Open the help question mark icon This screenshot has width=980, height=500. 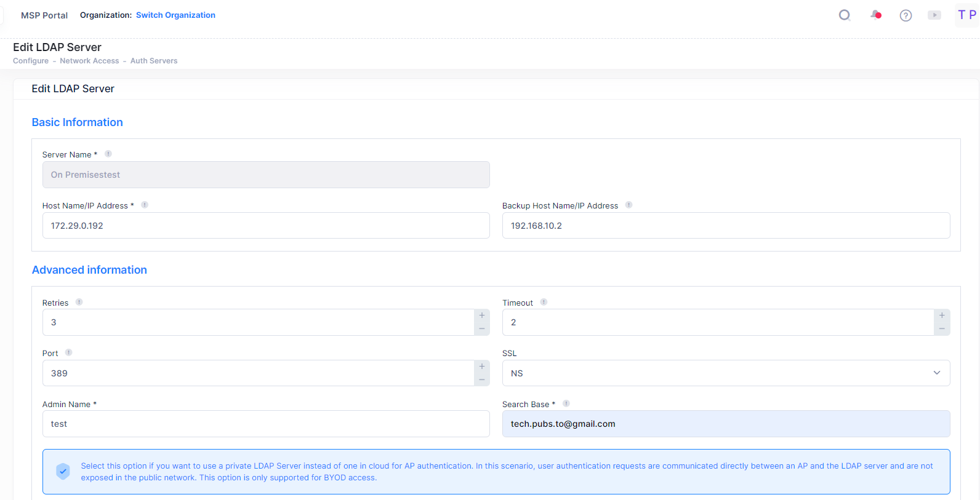pyautogui.click(x=906, y=15)
